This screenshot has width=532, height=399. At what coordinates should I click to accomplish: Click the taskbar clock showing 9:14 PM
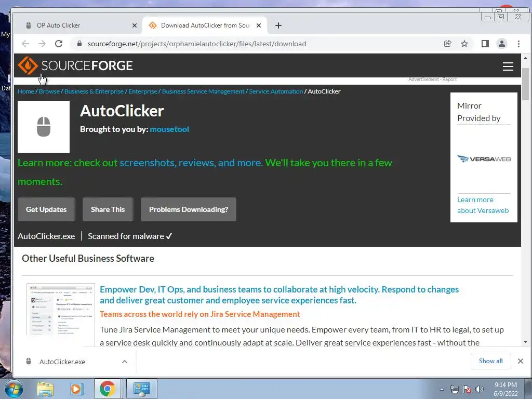tap(506, 389)
